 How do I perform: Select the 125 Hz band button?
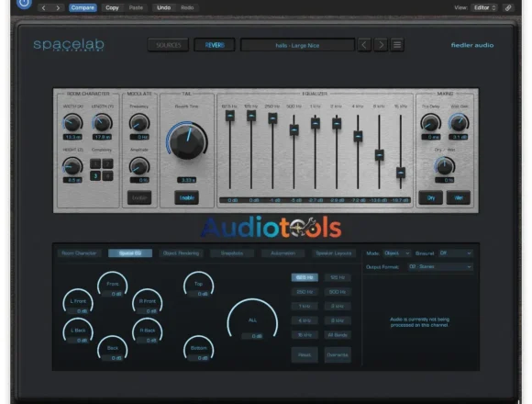[338, 277]
